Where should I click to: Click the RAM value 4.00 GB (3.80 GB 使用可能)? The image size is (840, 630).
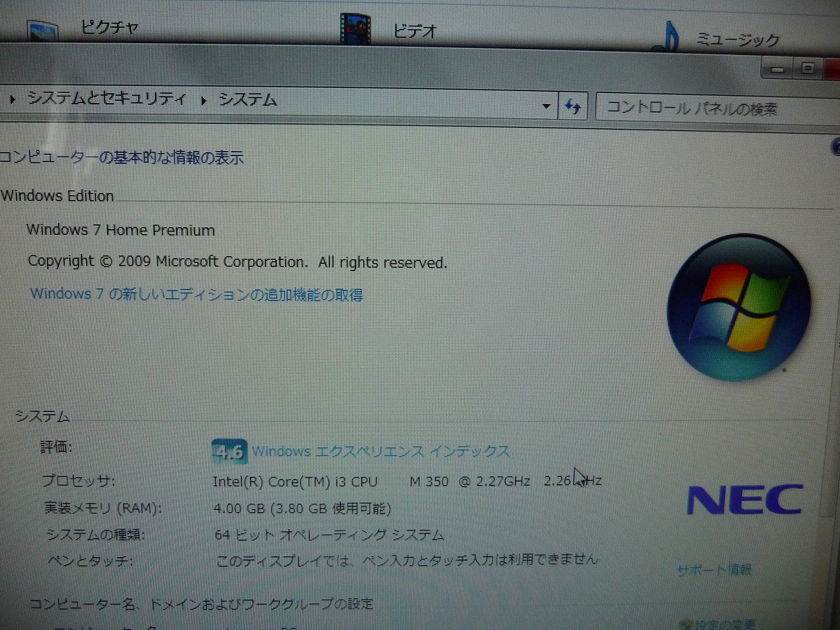[x=302, y=509]
